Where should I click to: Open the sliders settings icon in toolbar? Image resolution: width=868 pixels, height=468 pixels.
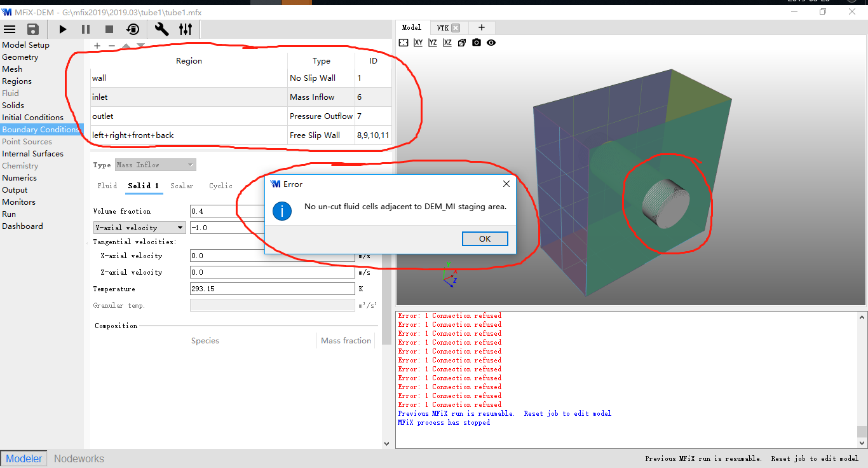pos(186,29)
